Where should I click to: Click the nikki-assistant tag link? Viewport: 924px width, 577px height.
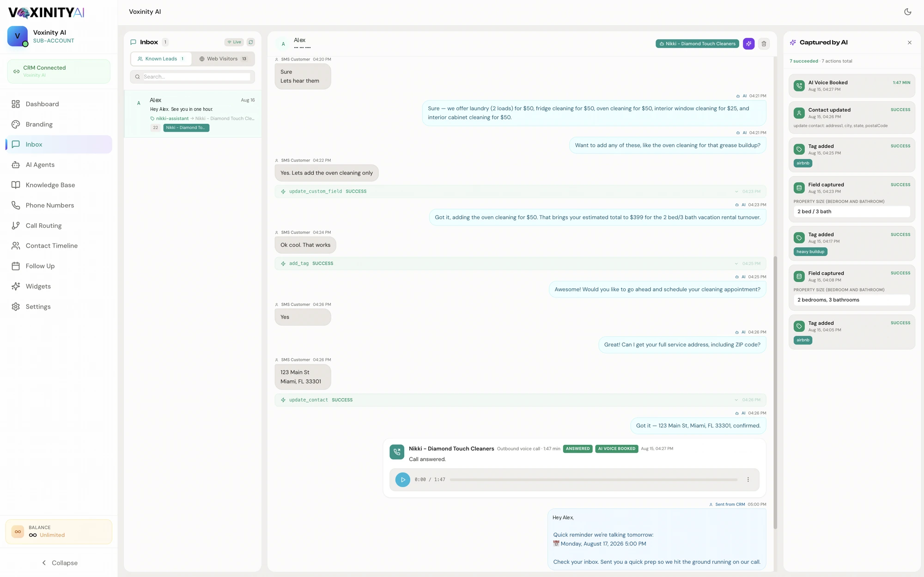pyautogui.click(x=172, y=119)
